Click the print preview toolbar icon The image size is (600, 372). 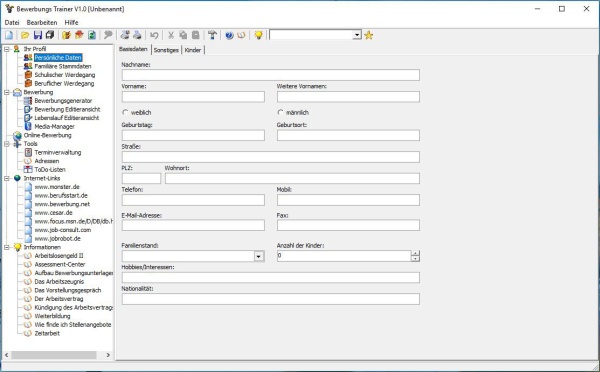click(125, 35)
